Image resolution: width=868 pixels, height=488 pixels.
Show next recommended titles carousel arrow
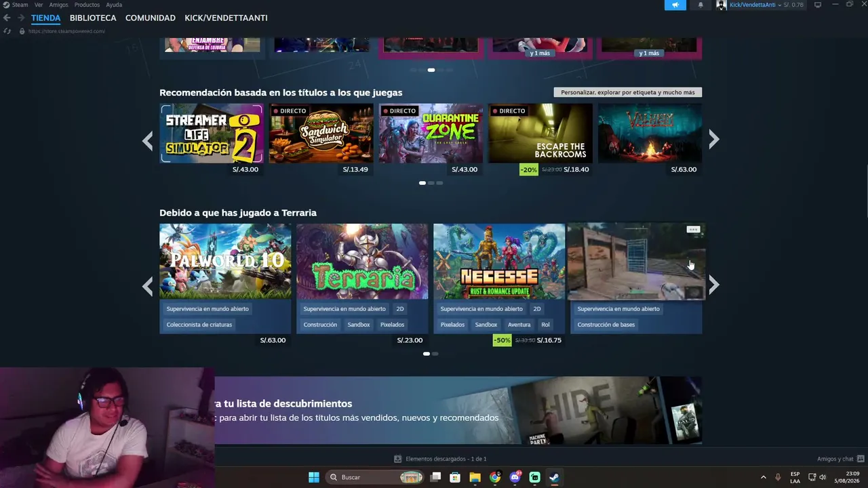pos(713,140)
